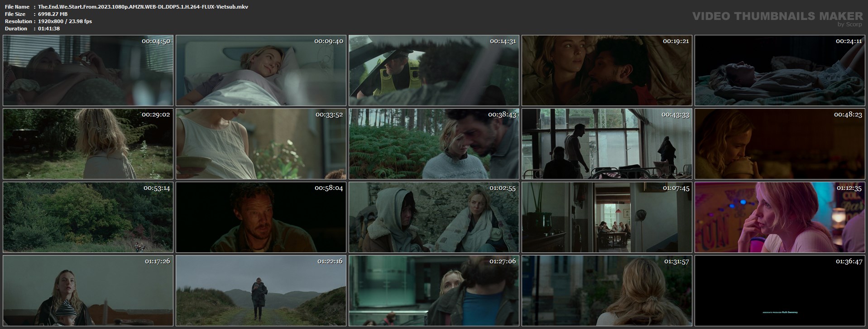Select the thumbnail at 01:17:26
This screenshot has height=329, width=868.
click(88, 290)
